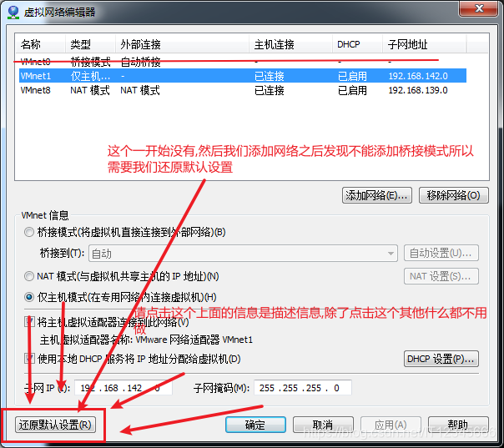The width and height of the screenshot is (504, 448).
Task: Click the 已启用 DHCP cell in VMnet1 row
Action: click(352, 76)
